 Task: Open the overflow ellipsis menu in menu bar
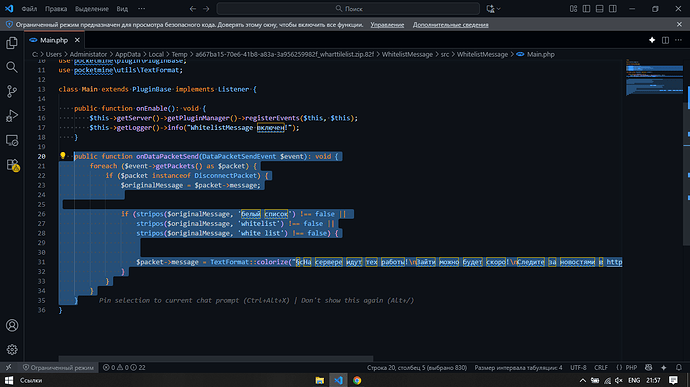141,9
